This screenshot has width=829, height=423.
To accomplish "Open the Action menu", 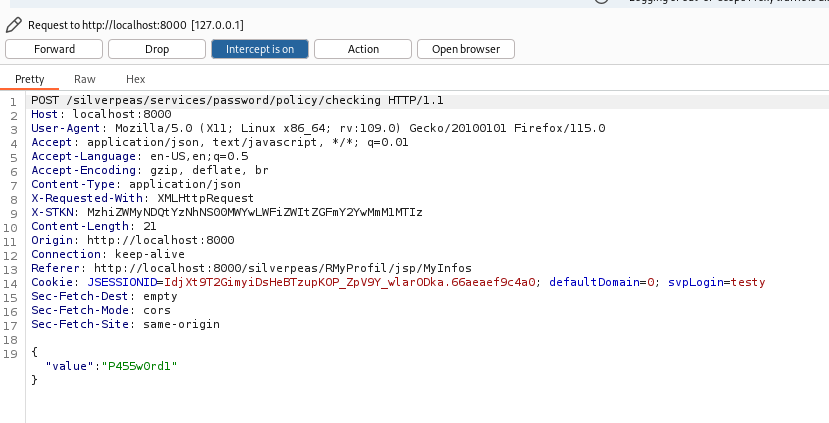I will coord(363,49).
